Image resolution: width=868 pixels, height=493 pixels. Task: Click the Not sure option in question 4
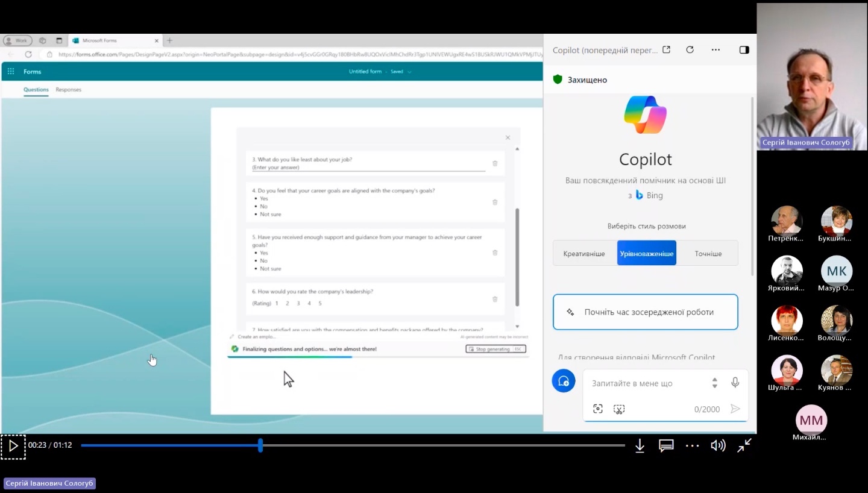tap(270, 214)
